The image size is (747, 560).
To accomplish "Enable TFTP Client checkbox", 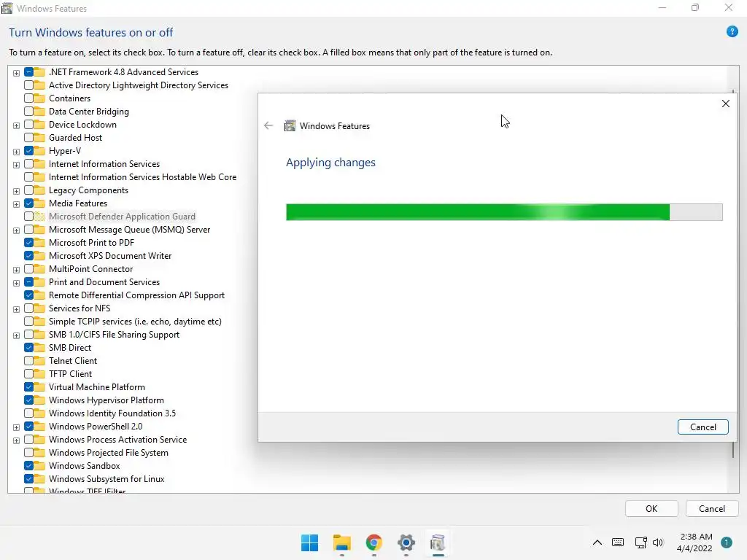I will 28,374.
